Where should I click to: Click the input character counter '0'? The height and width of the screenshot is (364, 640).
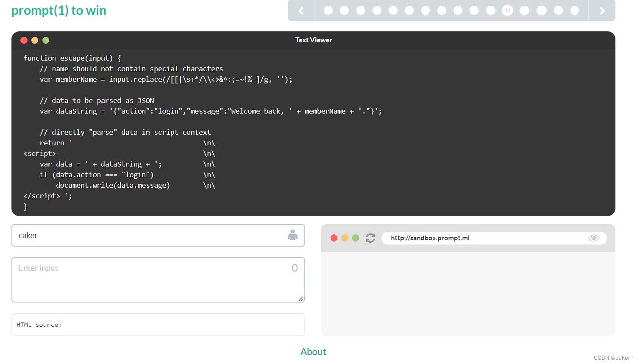[x=295, y=268]
